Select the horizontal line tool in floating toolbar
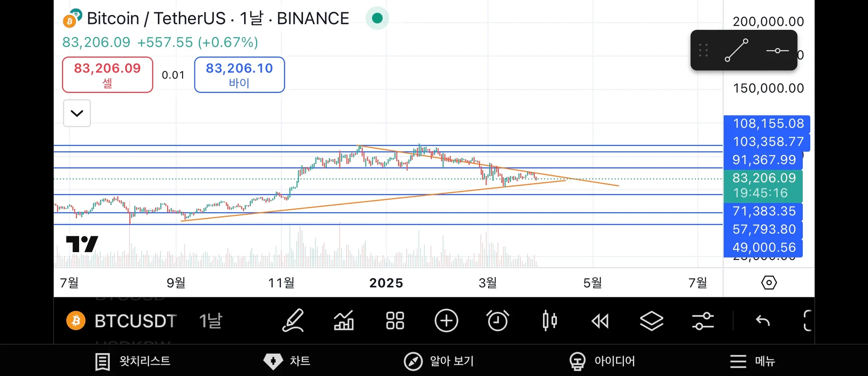This screenshot has width=868, height=376. (777, 50)
